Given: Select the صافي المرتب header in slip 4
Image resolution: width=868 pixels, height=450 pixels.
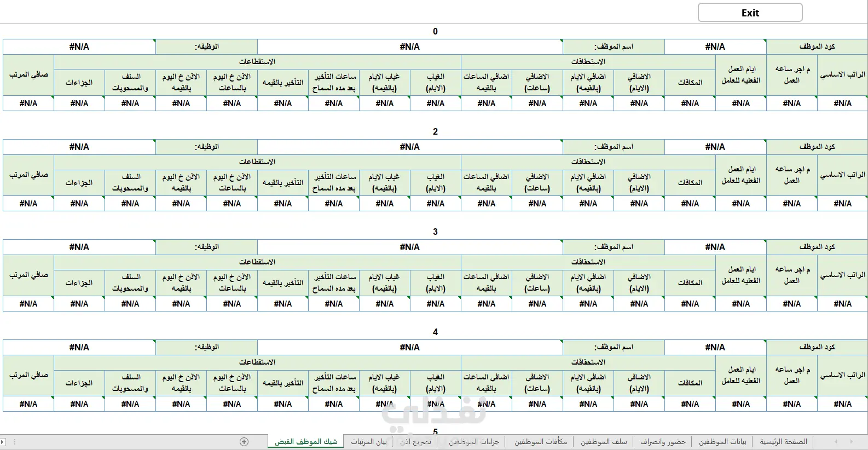Looking at the screenshot, I should pos(28,376).
